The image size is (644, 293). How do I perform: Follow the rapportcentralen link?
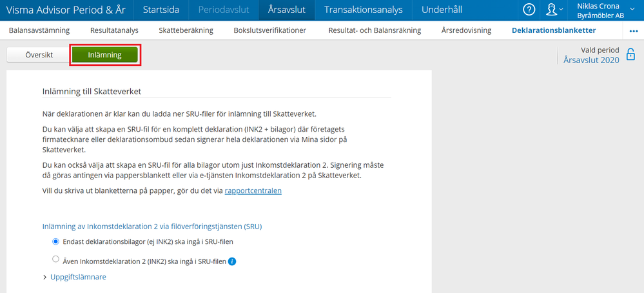coord(253,190)
